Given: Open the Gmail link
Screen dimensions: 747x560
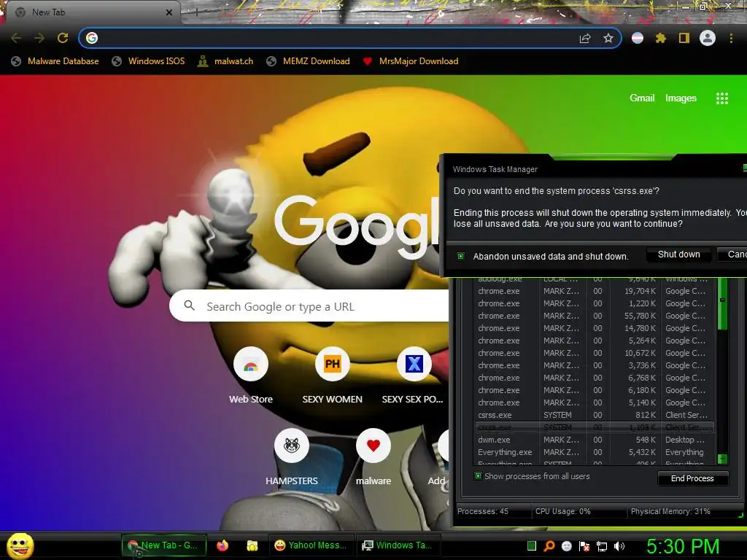Looking at the screenshot, I should (x=642, y=98).
